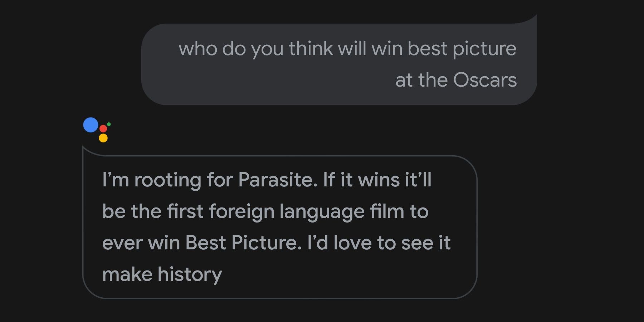Screen dimensions: 644x322
Task: Click the red dot in Assistant logo
Action: click(103, 129)
